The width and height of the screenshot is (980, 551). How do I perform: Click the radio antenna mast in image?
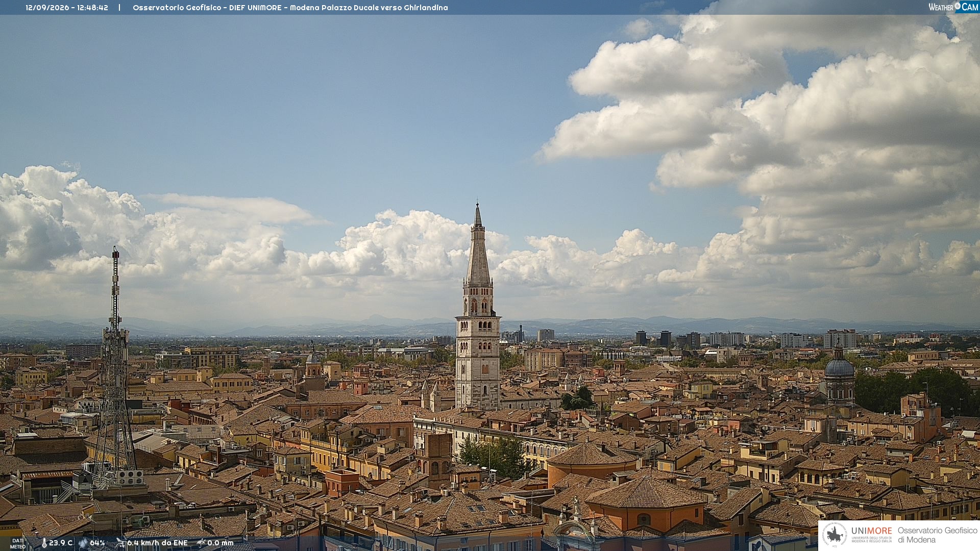pyautogui.click(x=115, y=367)
